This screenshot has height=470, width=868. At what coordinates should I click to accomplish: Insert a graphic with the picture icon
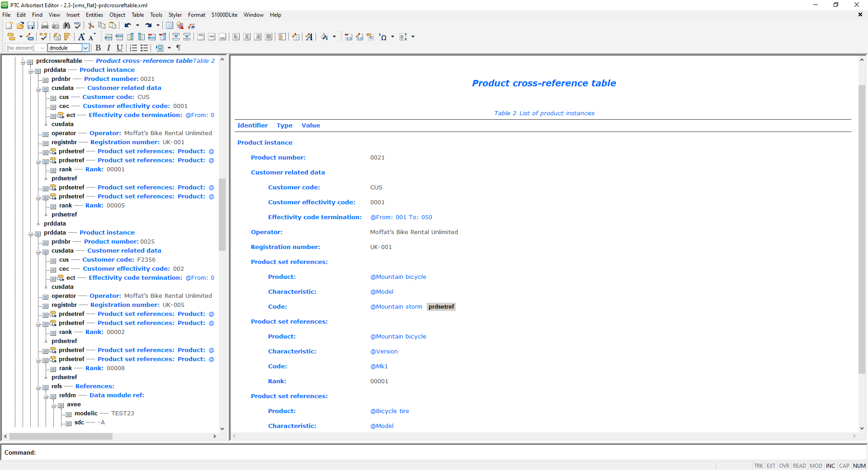pos(180,26)
